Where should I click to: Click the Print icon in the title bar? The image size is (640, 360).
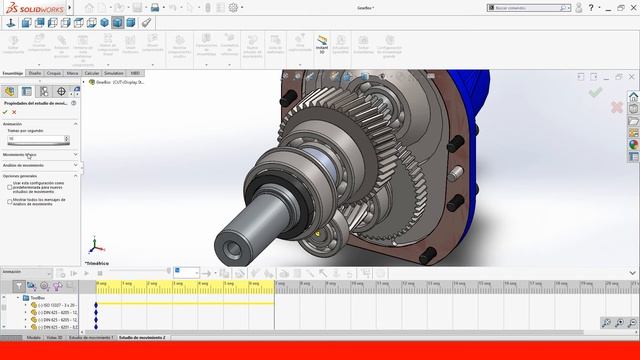[x=155, y=7]
